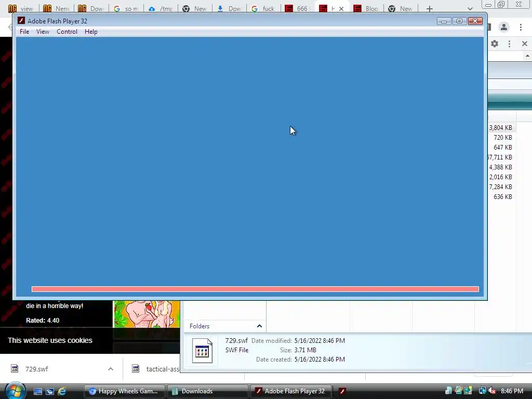Close the active Chrome tab
This screenshot has width=532, height=399.
click(x=341, y=9)
